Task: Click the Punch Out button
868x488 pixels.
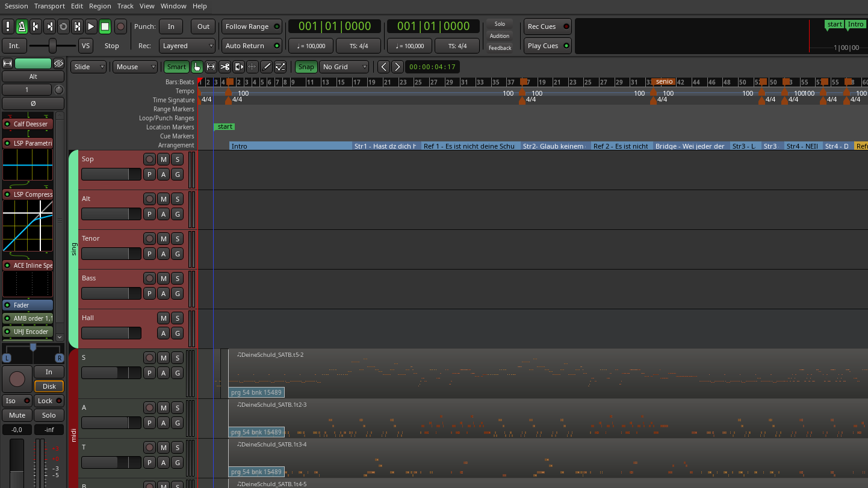Action: pos(203,26)
